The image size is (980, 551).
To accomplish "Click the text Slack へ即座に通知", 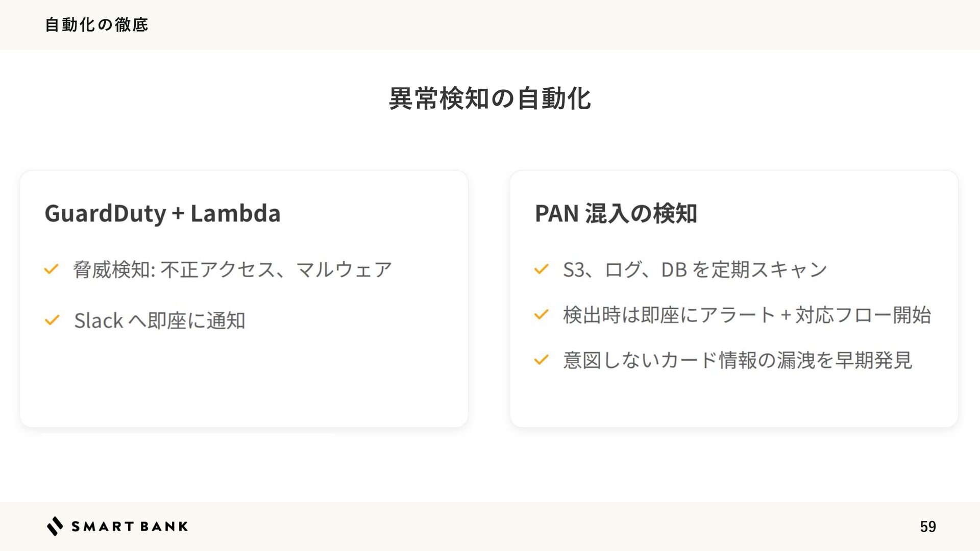I will point(160,320).
